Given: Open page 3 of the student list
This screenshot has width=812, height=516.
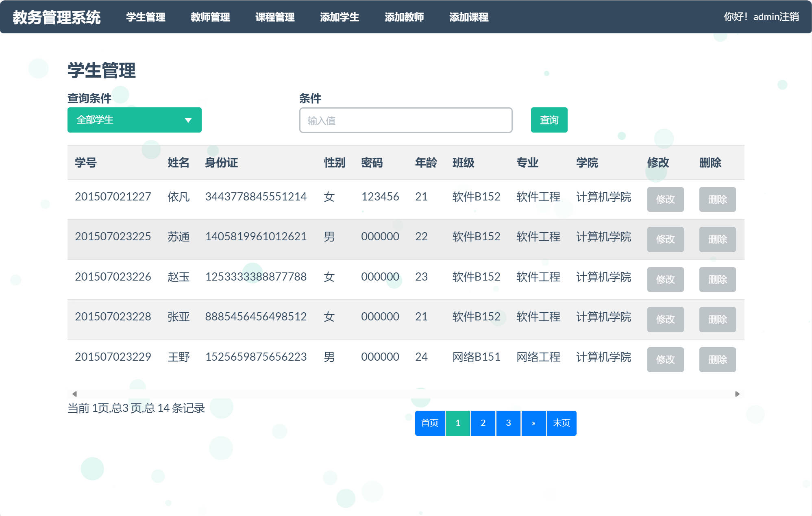Looking at the screenshot, I should click(508, 423).
